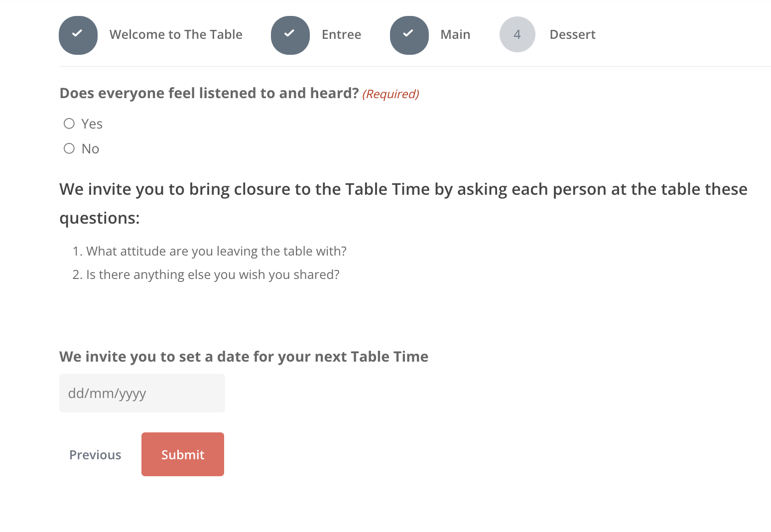This screenshot has width=771, height=532.
Task: Click the Entree step checkmark circle
Action: [x=290, y=35]
